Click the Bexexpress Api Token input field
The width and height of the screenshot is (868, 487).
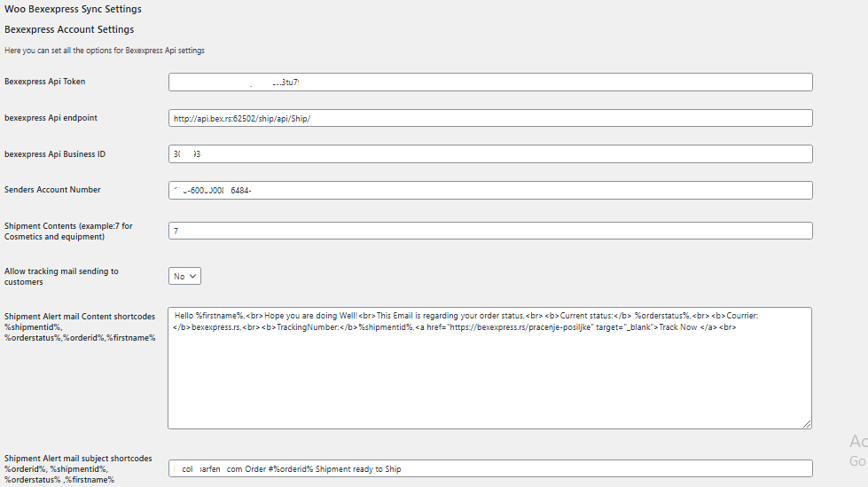490,82
